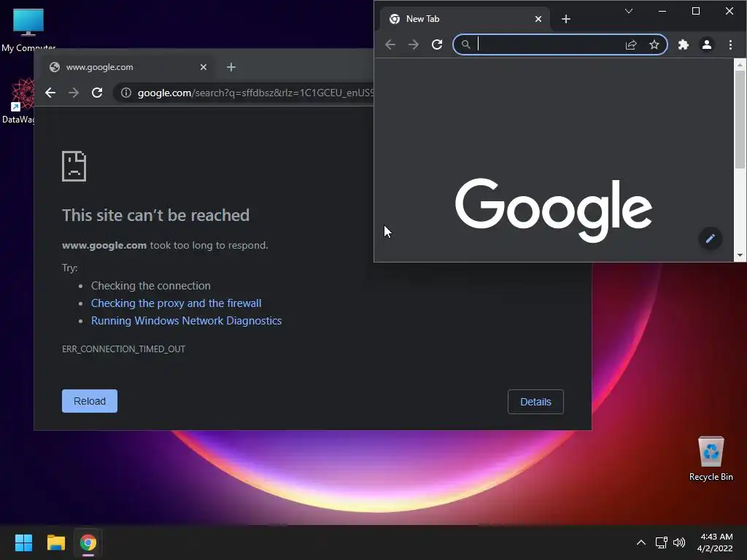This screenshot has height=560, width=747.
Task: Click Reload button on error page
Action: [x=90, y=401]
